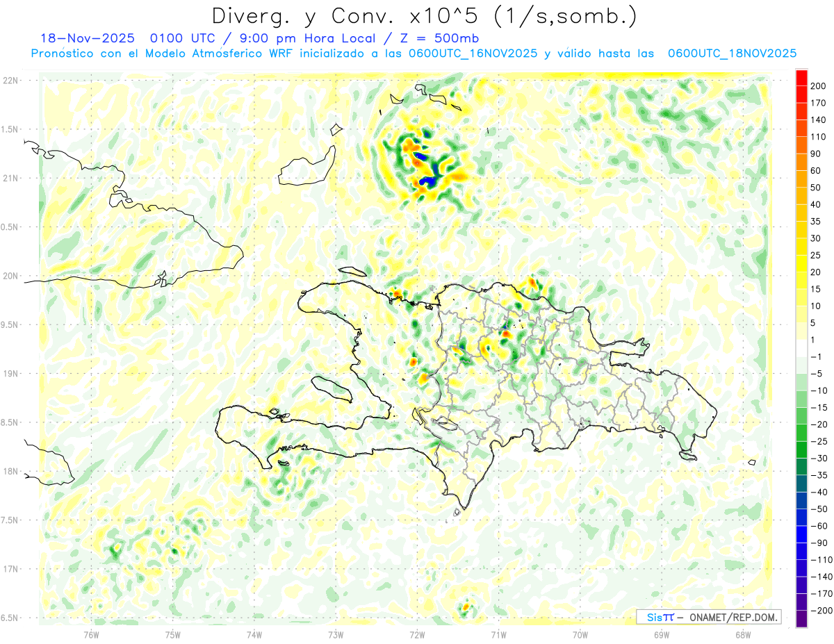This screenshot has height=644, width=834.
Task: Click the "-20" color scale label
Action: (x=818, y=424)
